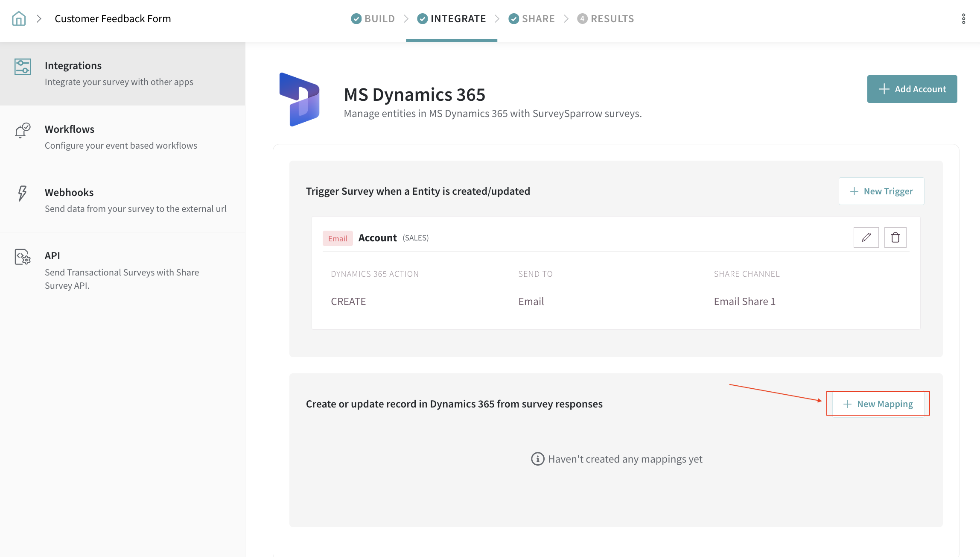Click the Customer Feedback Form breadcrumb title
This screenshot has width=980, height=557.
113,19
